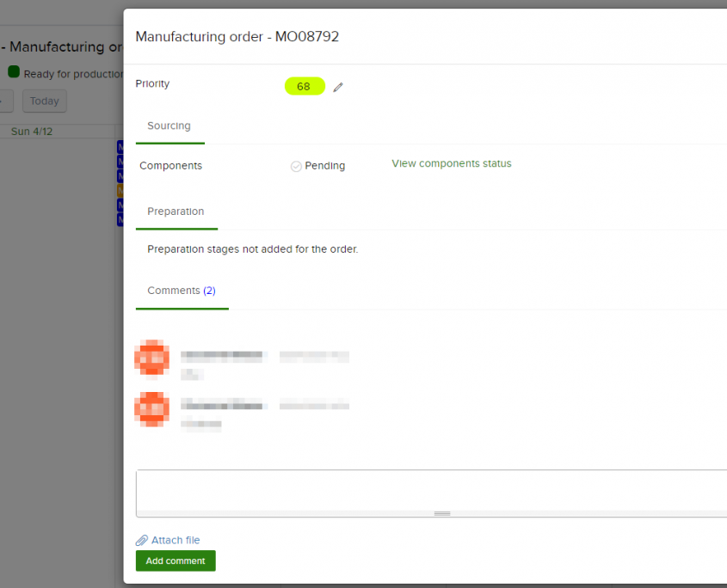This screenshot has width=727, height=588.
Task: Click the green Ready for production legend square
Action: [x=14, y=73]
